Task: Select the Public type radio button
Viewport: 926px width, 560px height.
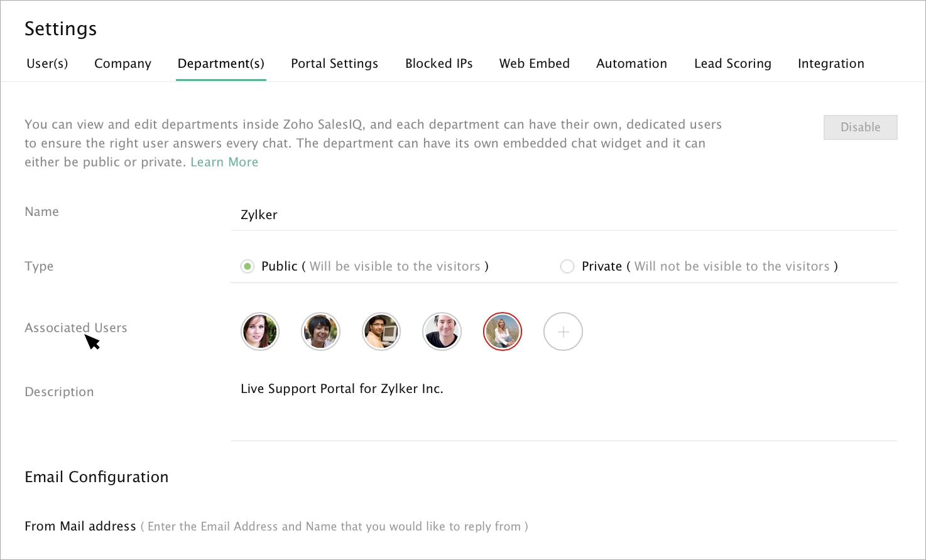Action: tap(248, 267)
